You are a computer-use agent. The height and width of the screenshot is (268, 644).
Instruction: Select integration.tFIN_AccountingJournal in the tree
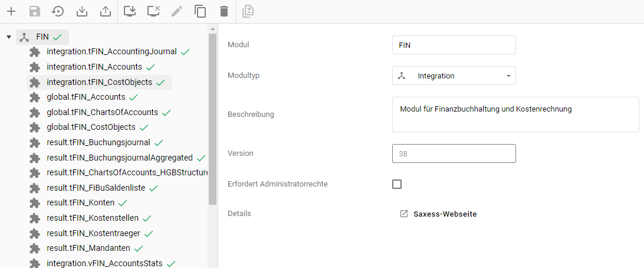click(111, 51)
